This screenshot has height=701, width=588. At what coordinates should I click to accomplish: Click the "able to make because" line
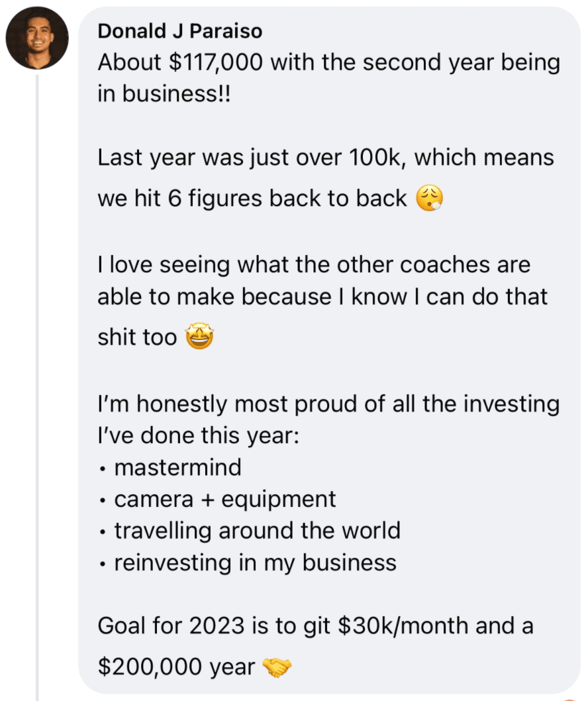coord(322,296)
